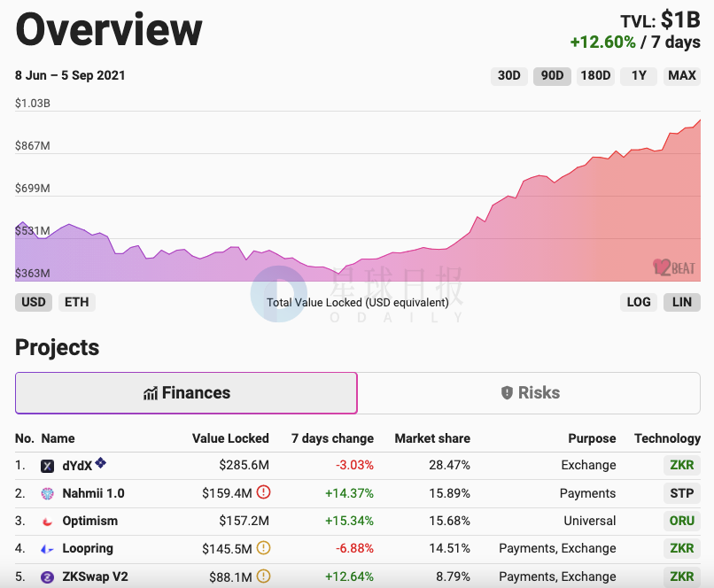Click the -3.03% change value

point(354,465)
